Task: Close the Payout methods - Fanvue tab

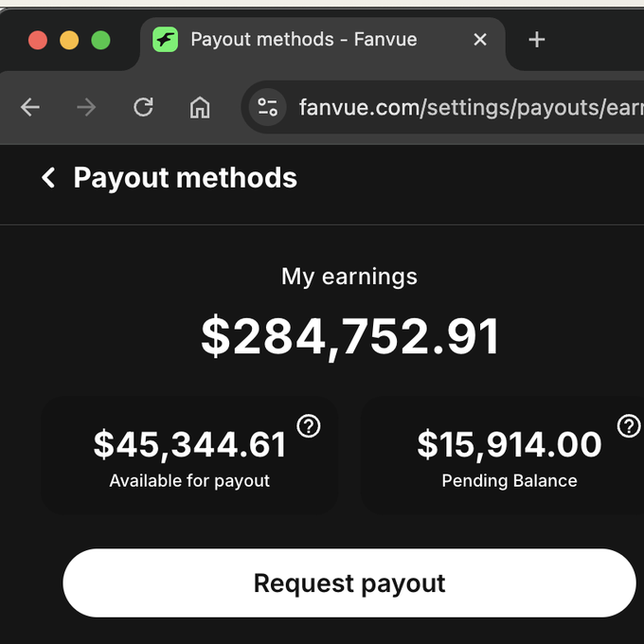Action: [x=480, y=40]
